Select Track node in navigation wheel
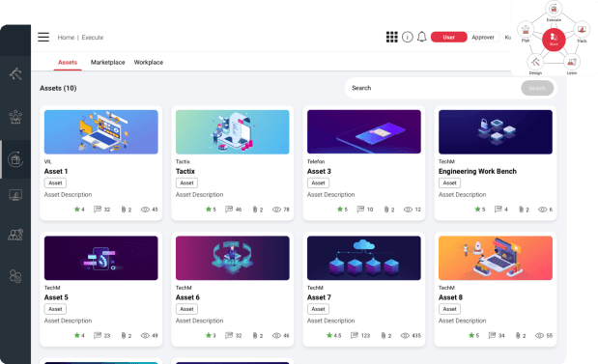The width and height of the screenshot is (598, 364). [x=582, y=29]
